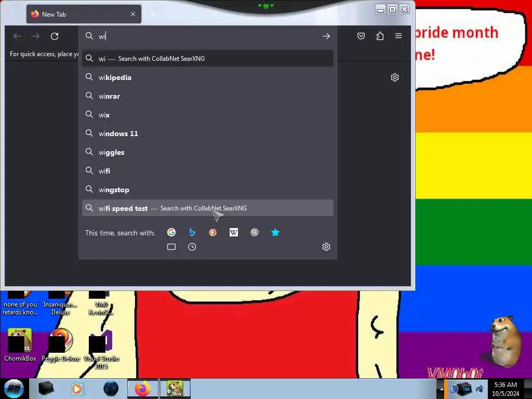The width and height of the screenshot is (532, 399).
Task: Select the ChomikBox desktop shortcut
Action: pyautogui.click(x=20, y=345)
